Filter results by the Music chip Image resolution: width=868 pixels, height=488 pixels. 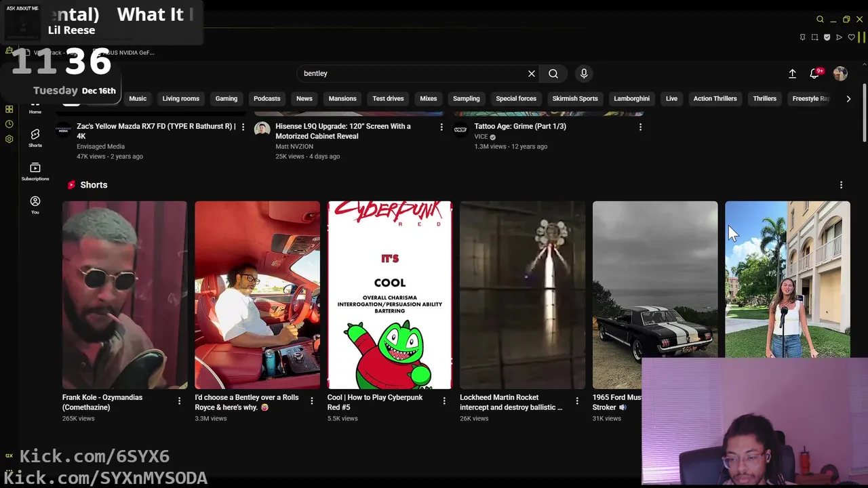coord(138,98)
